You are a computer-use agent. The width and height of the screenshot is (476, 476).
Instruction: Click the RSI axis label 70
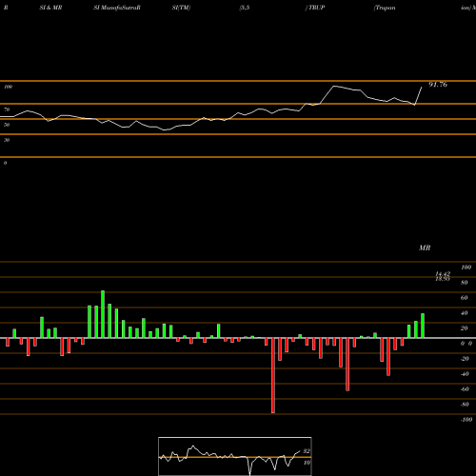click(7, 109)
